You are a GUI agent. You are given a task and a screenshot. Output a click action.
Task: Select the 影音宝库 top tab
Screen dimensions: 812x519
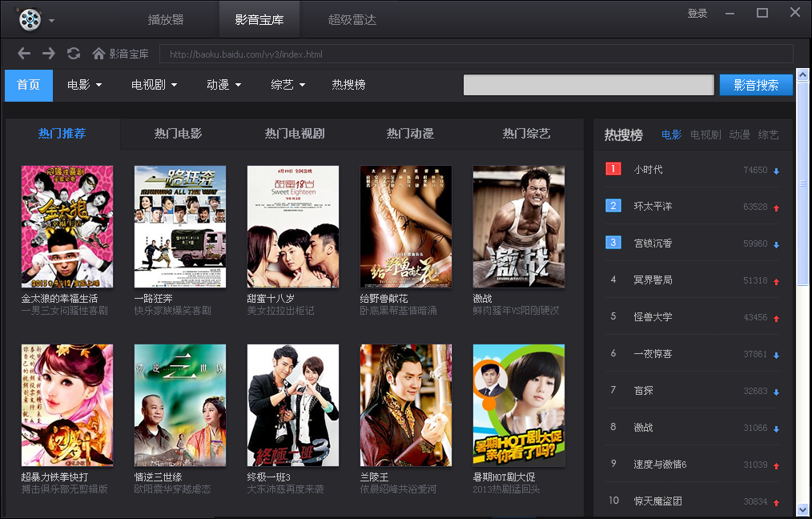(x=259, y=20)
